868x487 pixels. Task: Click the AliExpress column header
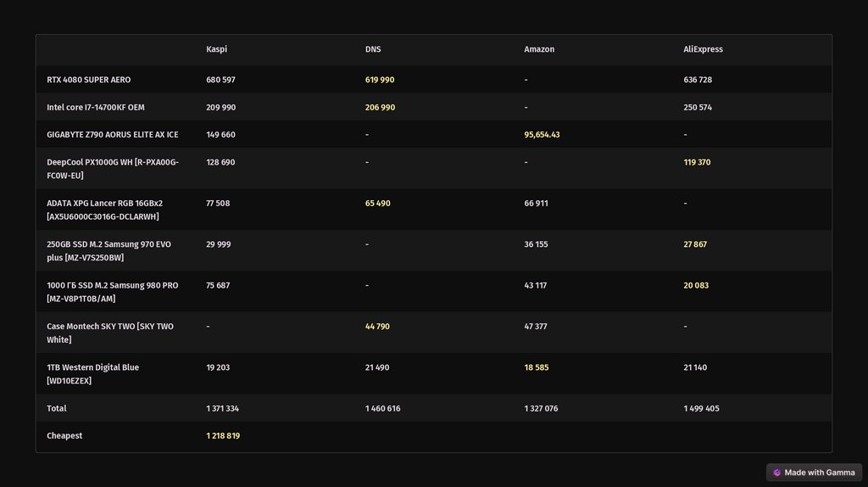click(704, 49)
